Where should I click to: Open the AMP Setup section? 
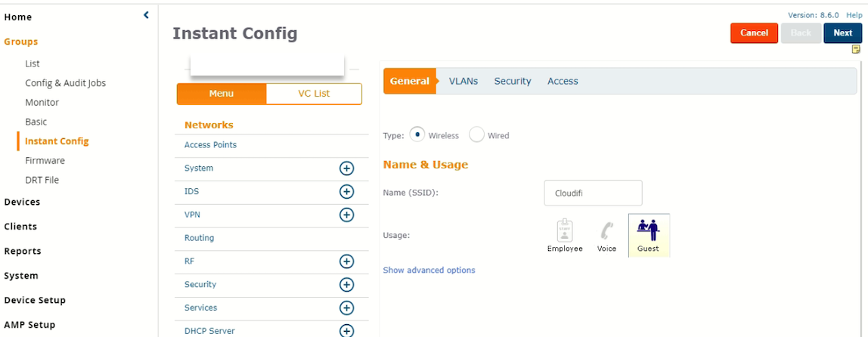(29, 325)
